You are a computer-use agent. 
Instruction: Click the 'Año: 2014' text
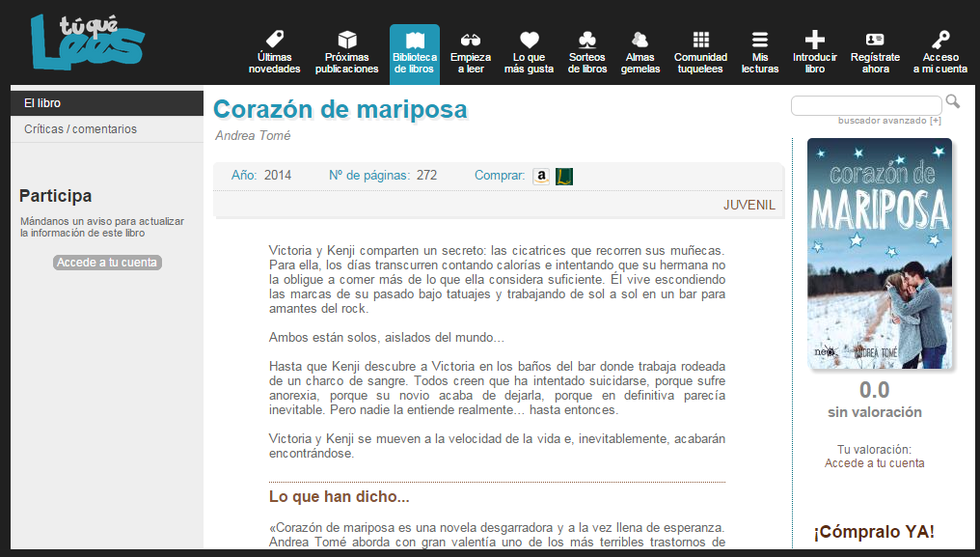(261, 176)
